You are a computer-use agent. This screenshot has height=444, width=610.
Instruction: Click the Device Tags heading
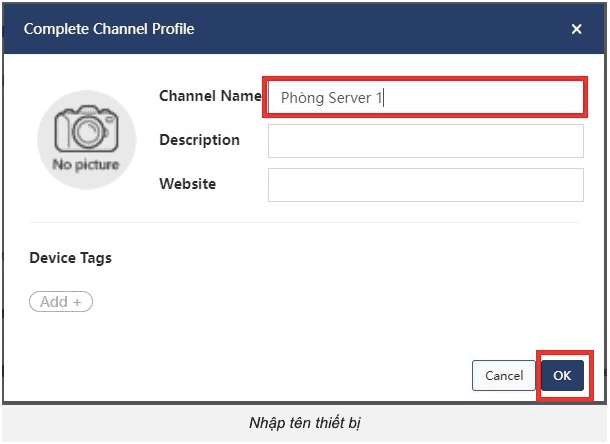(x=70, y=258)
